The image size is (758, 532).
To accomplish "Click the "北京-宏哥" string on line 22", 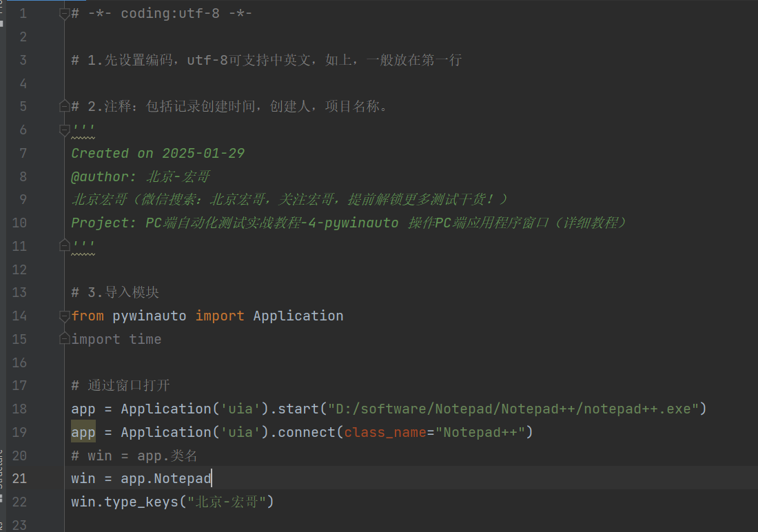I will pos(227,502).
